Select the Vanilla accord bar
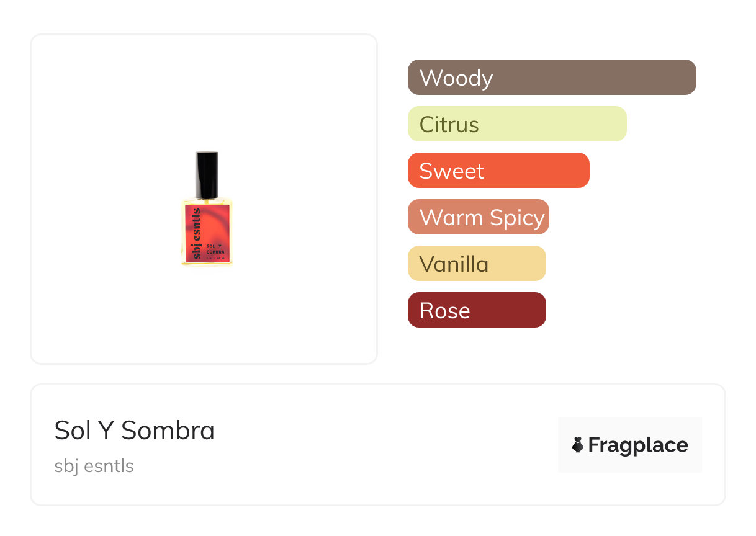This screenshot has height=536, width=756. point(476,264)
